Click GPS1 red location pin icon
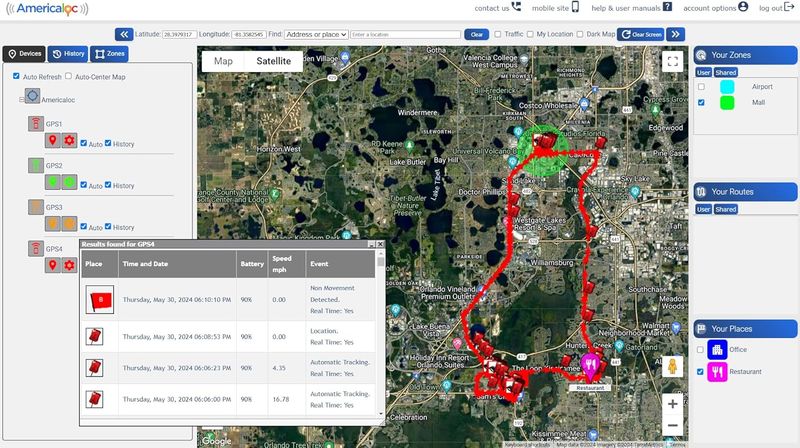Viewport: 800px width, 448px height. [53, 140]
